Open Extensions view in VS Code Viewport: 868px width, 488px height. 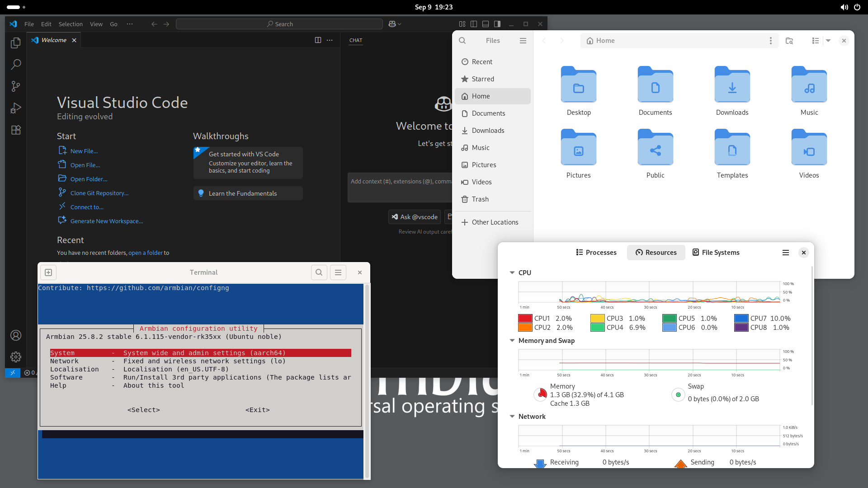16,130
